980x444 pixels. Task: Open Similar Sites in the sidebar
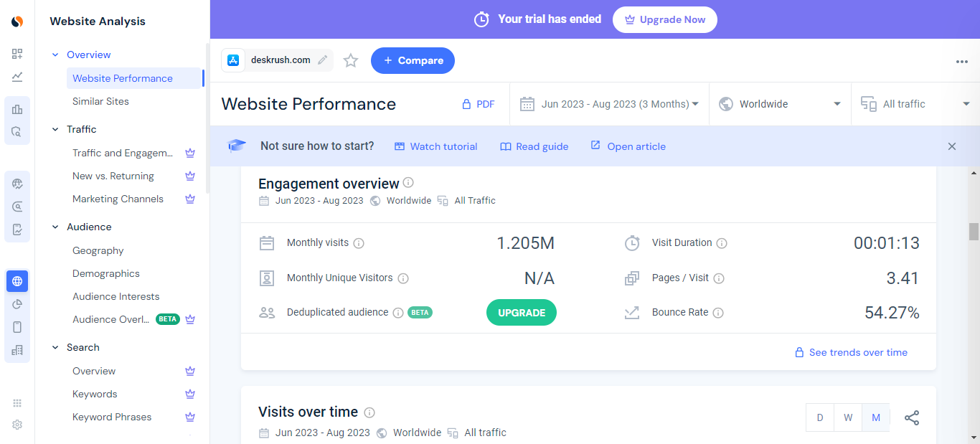[100, 101]
